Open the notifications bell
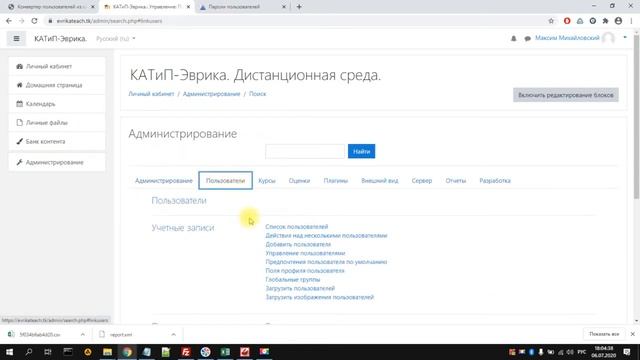Screen dimensions: 640x360 [513, 38]
